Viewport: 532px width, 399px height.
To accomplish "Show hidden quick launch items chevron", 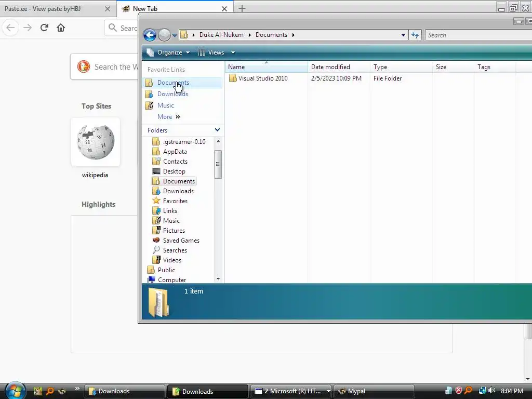I will [77, 389].
